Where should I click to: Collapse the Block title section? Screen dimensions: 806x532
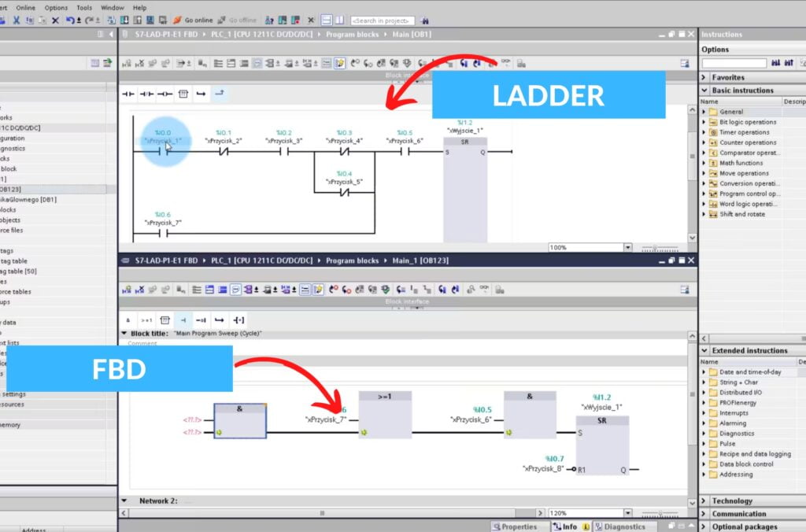(x=124, y=334)
